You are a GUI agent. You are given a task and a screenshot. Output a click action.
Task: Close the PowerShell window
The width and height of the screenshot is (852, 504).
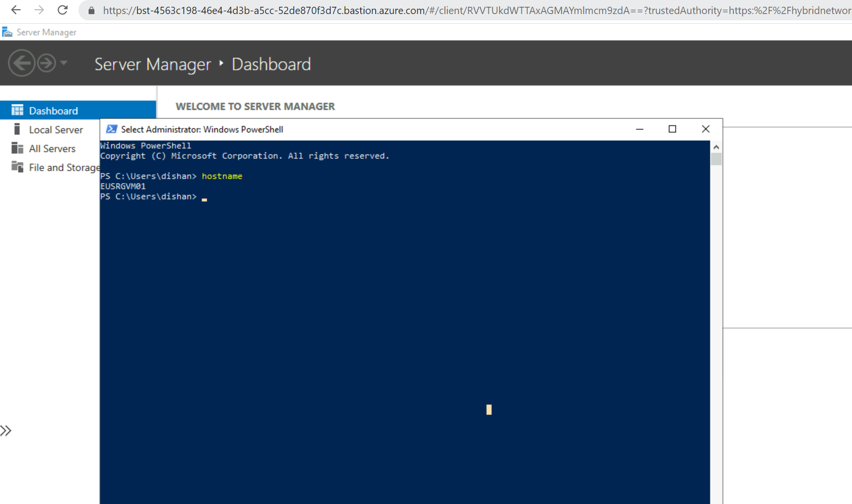point(706,129)
